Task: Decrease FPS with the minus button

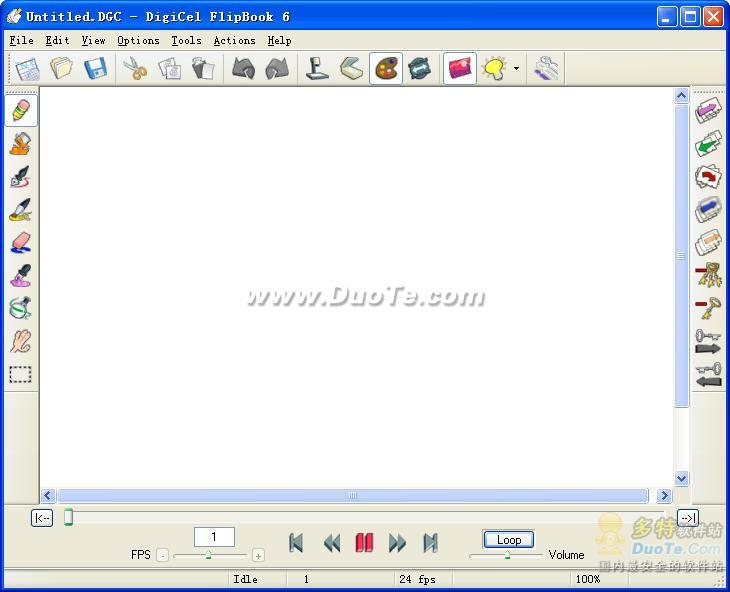Action: [x=162, y=555]
